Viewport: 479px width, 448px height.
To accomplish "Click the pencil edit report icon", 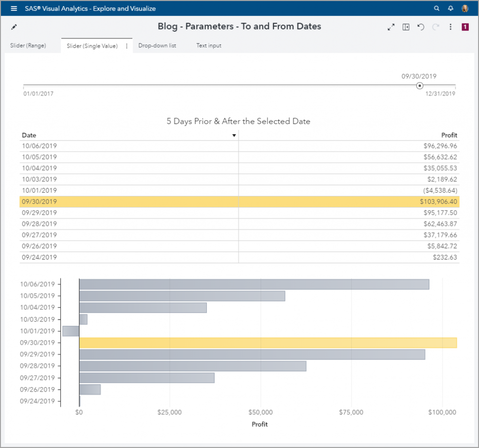I will pyautogui.click(x=14, y=27).
